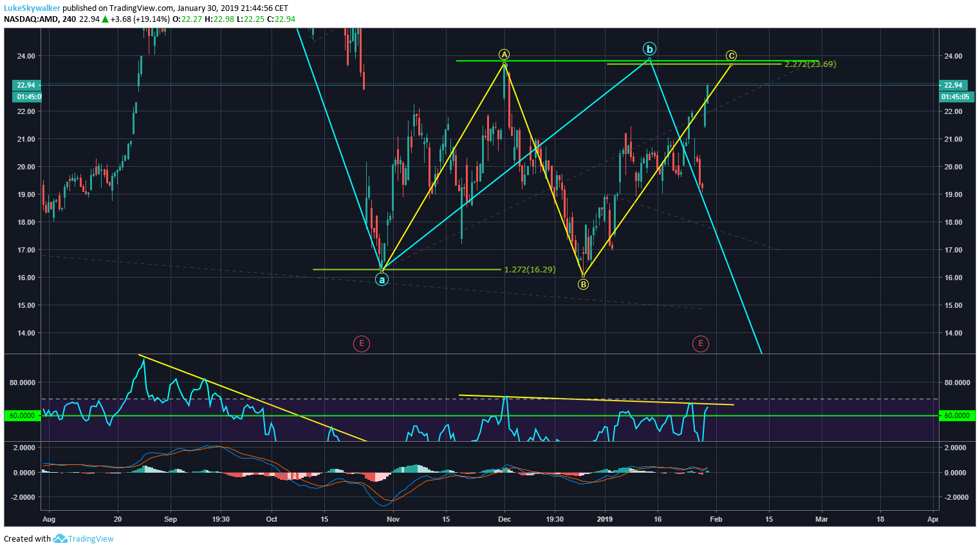Select the 2.272(23.69) Fibonacci label

[x=810, y=64]
